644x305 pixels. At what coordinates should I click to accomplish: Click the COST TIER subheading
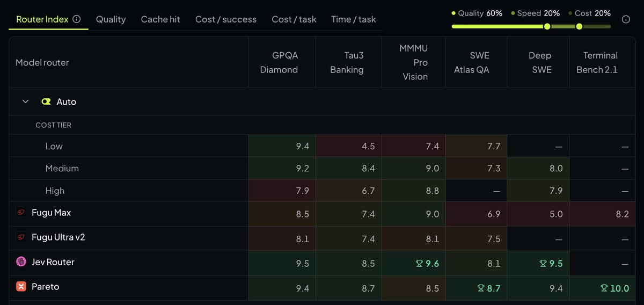[x=53, y=125]
